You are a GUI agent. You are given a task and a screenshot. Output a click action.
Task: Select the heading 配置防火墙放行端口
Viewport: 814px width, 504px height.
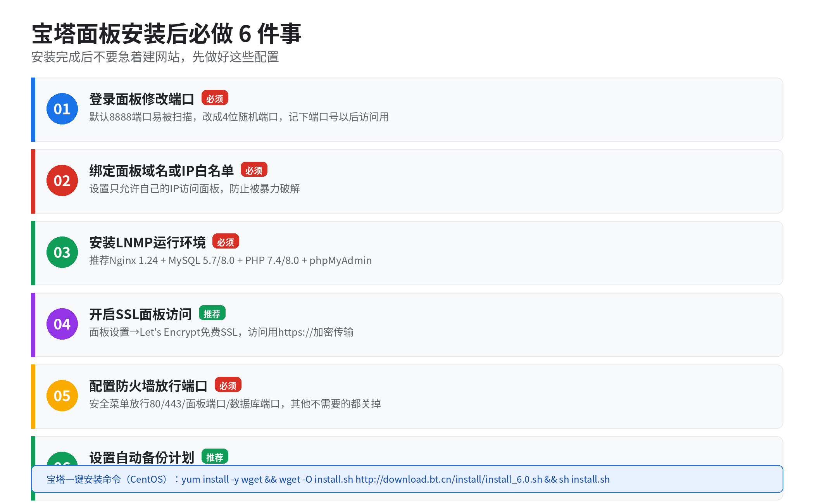click(x=148, y=386)
